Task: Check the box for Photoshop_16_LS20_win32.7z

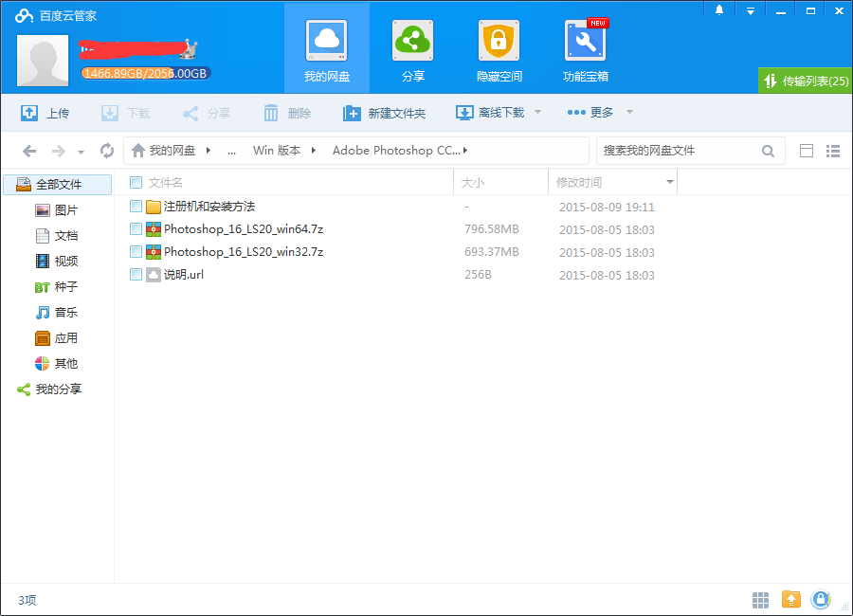Action: pos(136,251)
